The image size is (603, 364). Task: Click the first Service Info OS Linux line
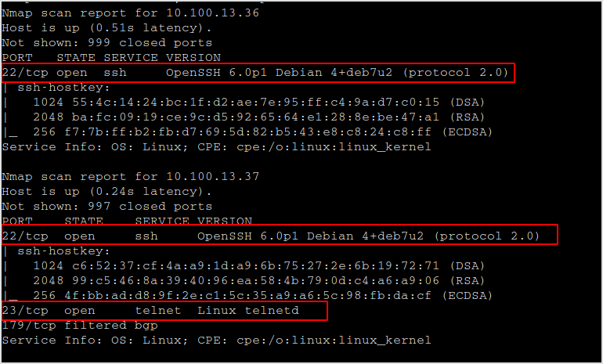216,147
